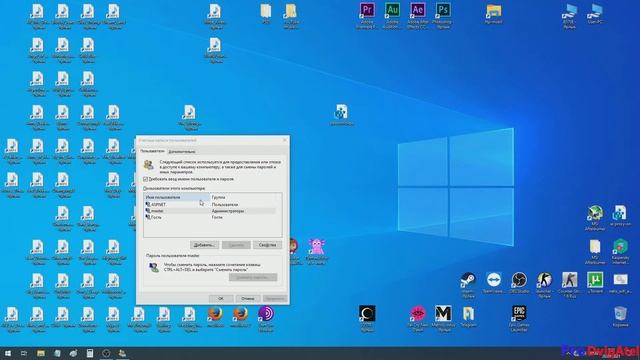Click the Добавить... button
Screen dimensions: 640x360
204,245
